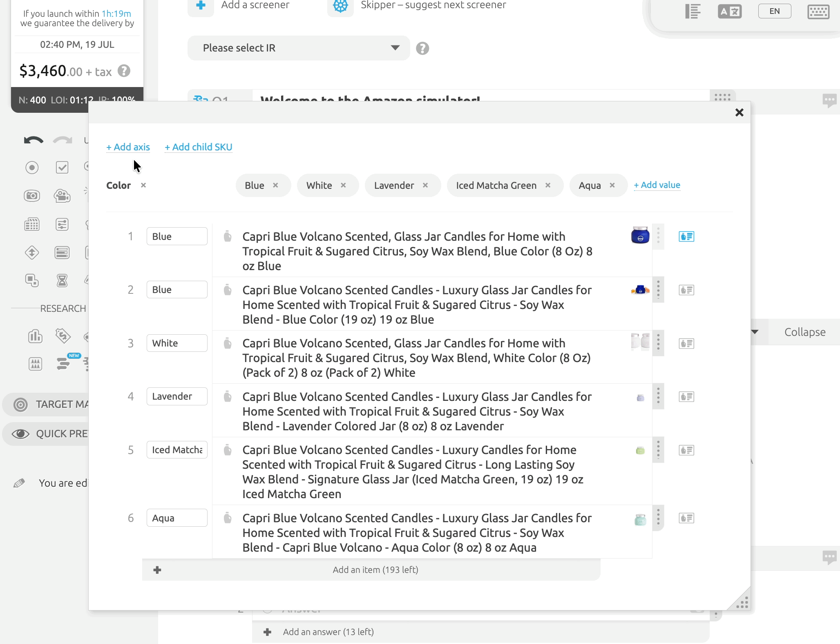Open the EN language selector
Image resolution: width=840 pixels, height=644 pixels.
pyautogui.click(x=775, y=11)
